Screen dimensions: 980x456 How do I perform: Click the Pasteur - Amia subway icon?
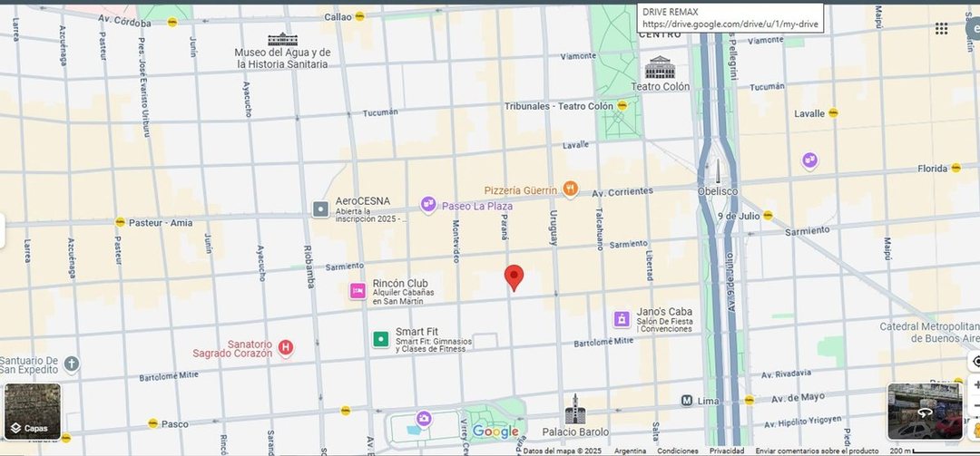[120, 222]
